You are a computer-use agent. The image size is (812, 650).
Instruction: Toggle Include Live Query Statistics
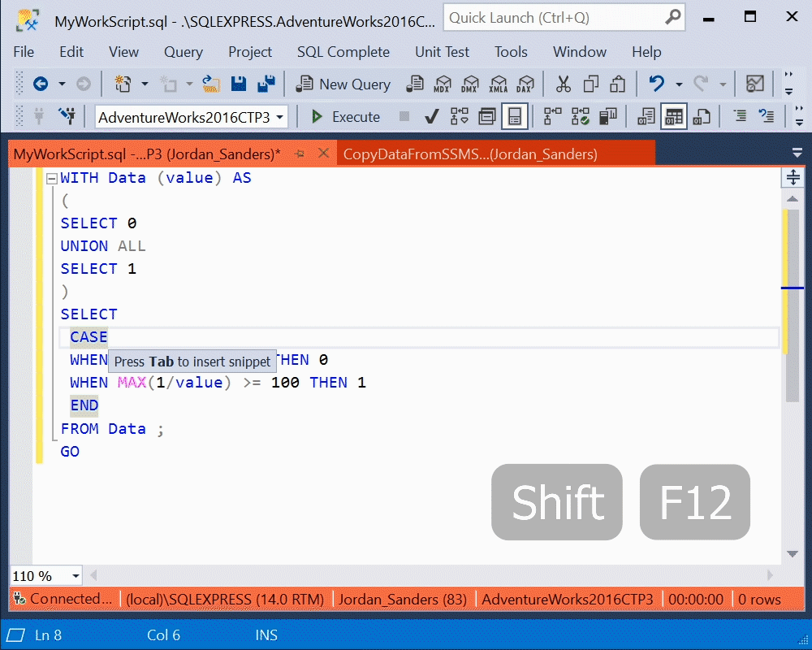pos(581,116)
